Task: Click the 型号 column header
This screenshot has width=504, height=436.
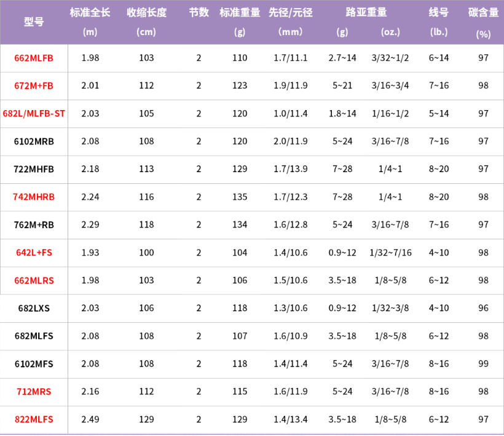Action: tap(34, 22)
